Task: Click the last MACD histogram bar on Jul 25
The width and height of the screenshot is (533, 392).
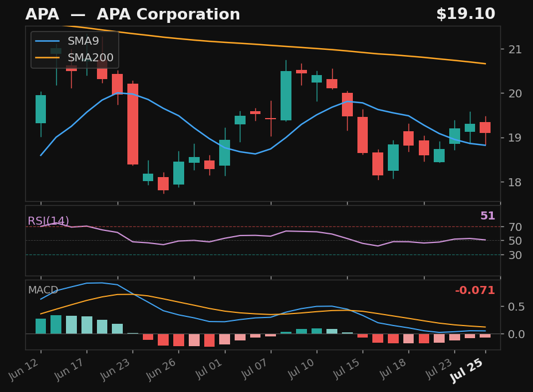Action: [485, 336]
